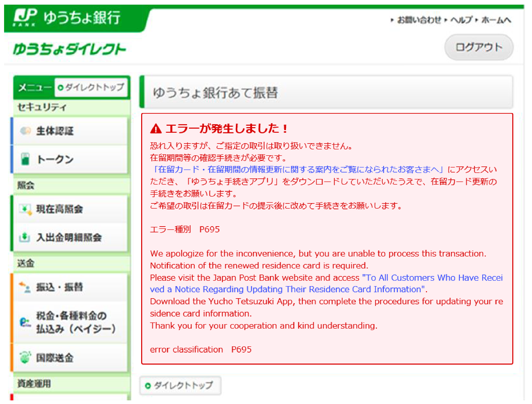Open 国際送金 in the side menu

point(70,358)
